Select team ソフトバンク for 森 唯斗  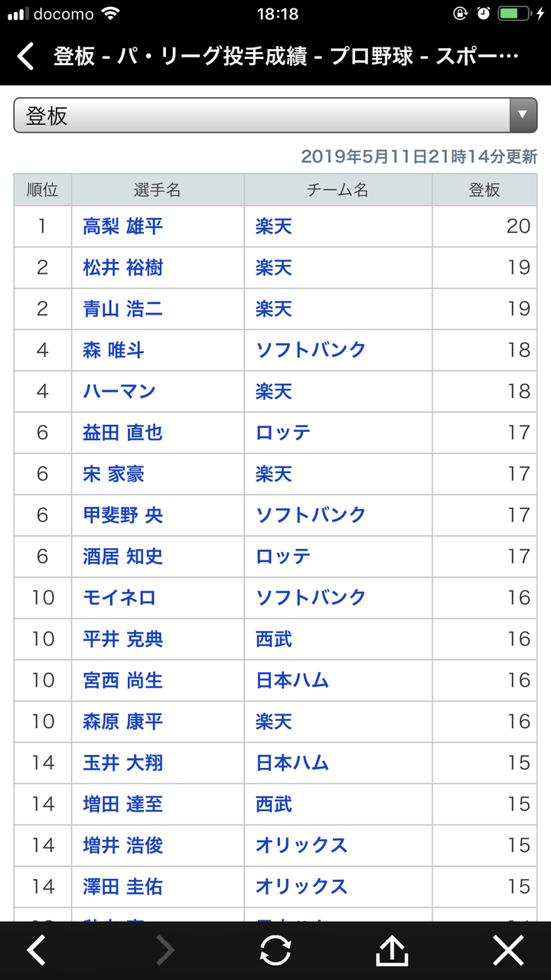click(311, 350)
